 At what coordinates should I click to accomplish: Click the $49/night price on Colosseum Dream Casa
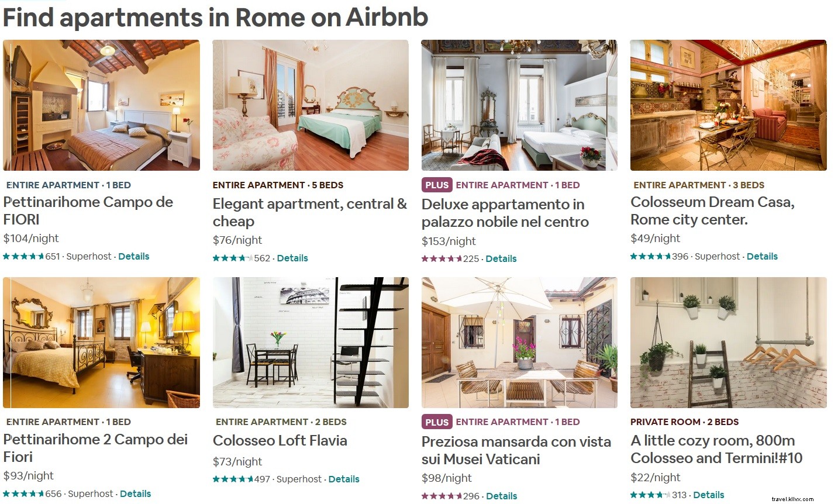point(654,238)
